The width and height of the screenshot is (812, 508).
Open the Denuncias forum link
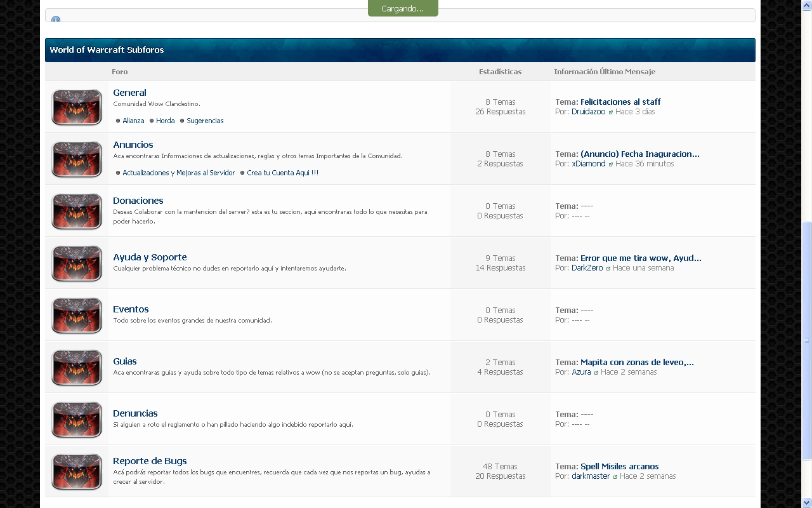point(135,413)
